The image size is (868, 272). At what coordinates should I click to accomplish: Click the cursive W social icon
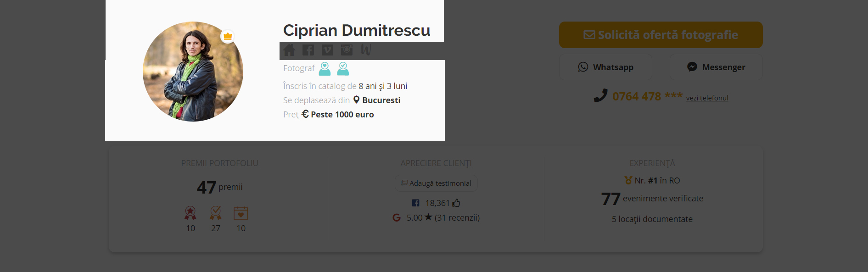pos(366,50)
